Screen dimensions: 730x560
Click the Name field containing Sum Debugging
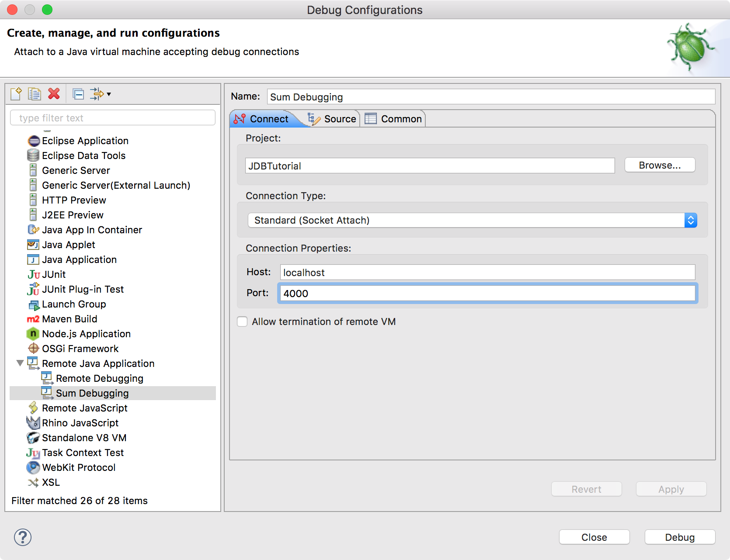pos(491,97)
